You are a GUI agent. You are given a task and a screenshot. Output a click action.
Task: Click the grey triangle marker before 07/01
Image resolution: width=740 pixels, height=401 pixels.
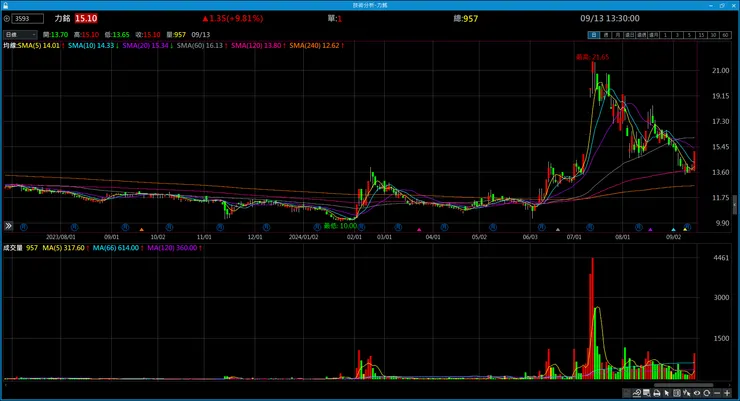click(x=558, y=230)
